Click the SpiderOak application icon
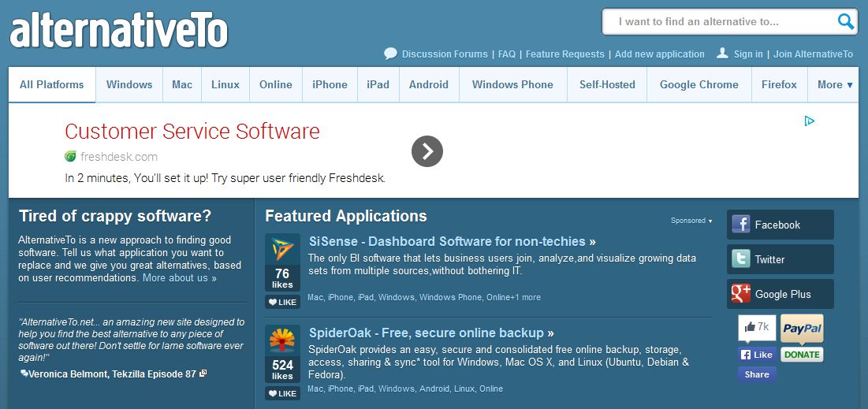This screenshot has height=409, width=868. point(282,340)
